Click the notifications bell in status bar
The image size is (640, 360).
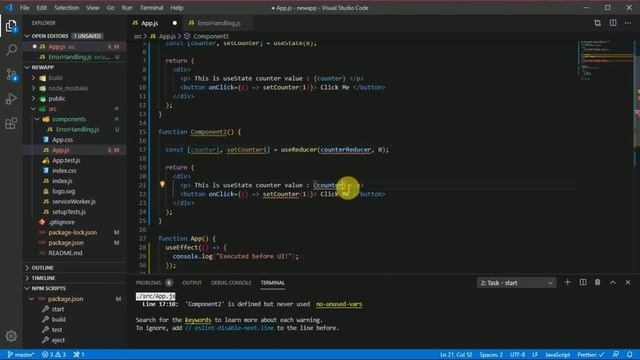(630, 355)
